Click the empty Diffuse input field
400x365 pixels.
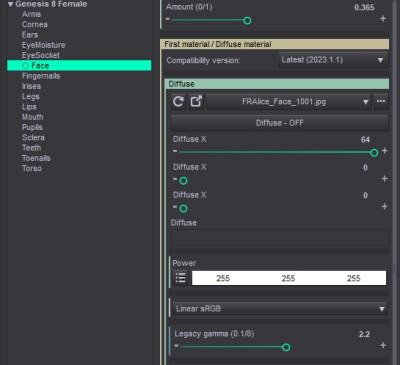coord(280,238)
